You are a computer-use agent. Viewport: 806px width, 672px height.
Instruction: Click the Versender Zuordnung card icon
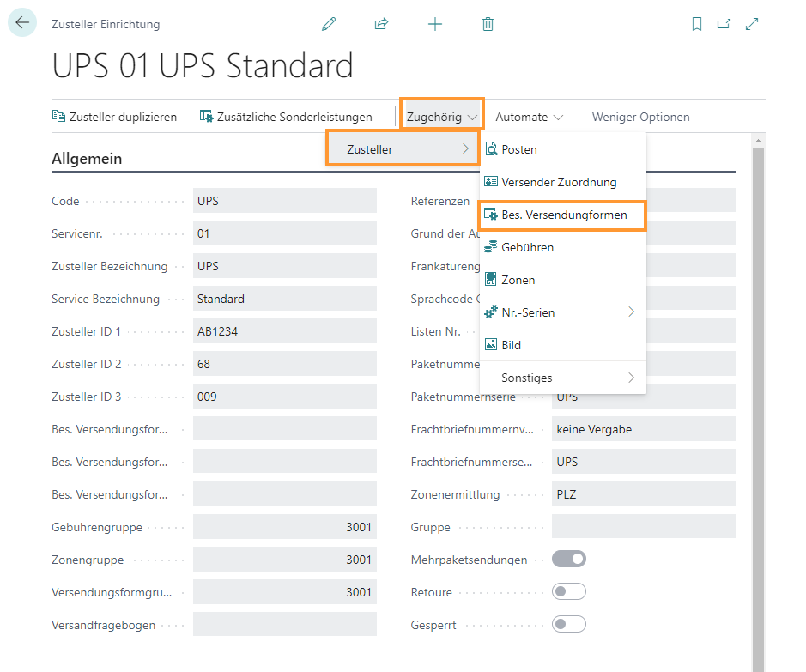(x=491, y=181)
